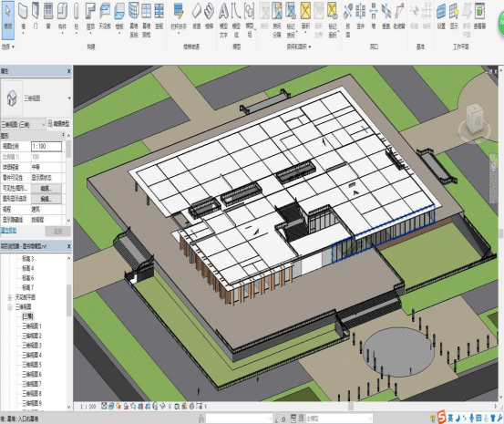Viewport: 504px width, 424px height.
Task: Select the Tag Room tool
Action: (x=291, y=19)
